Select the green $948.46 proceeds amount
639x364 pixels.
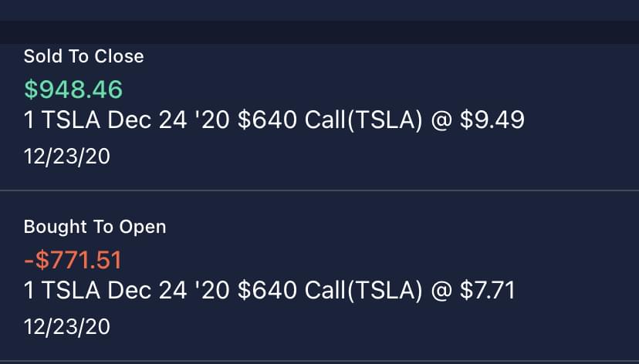[73, 89]
